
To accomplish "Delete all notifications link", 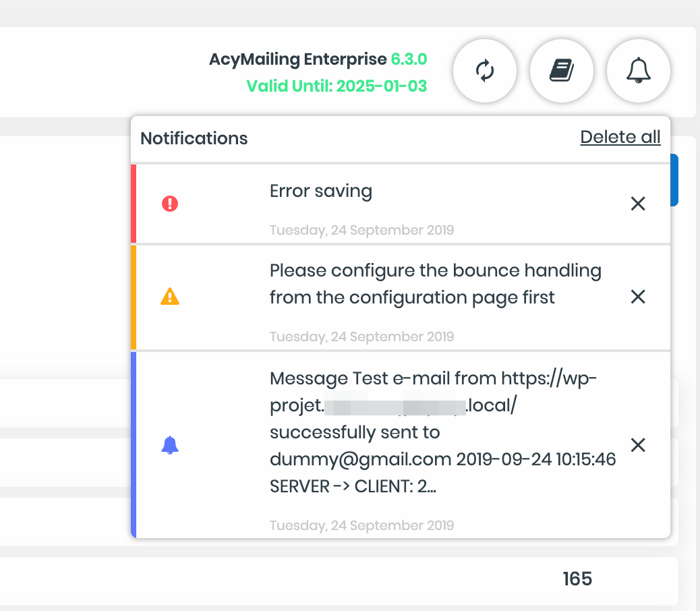I will click(x=620, y=137).
